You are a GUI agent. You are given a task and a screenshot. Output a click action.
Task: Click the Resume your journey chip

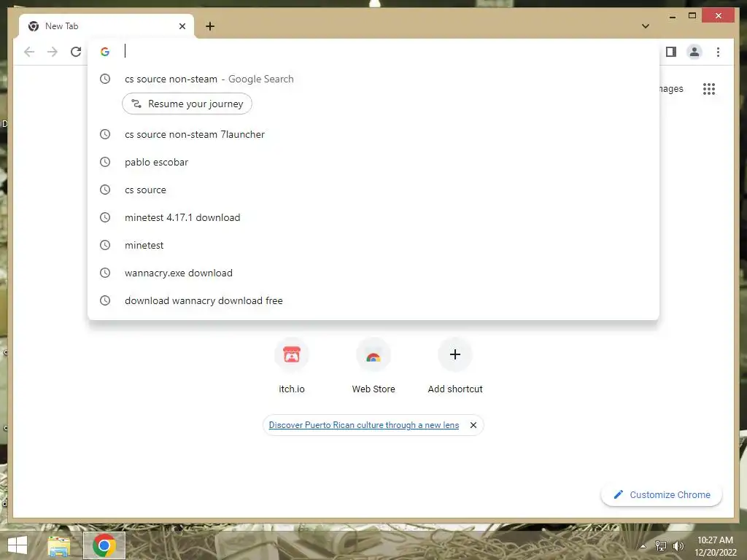[187, 104]
